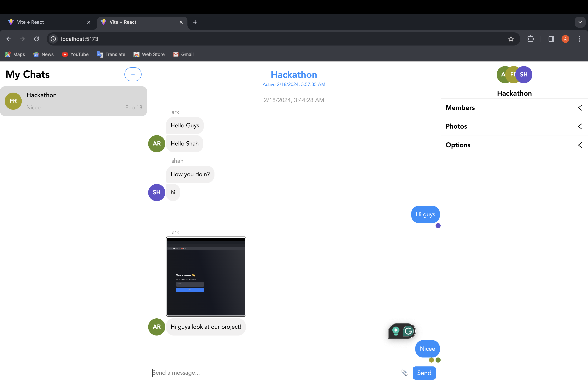The width and height of the screenshot is (588, 382).
Task: Click the Grammarly widget icon
Action: pos(408,331)
